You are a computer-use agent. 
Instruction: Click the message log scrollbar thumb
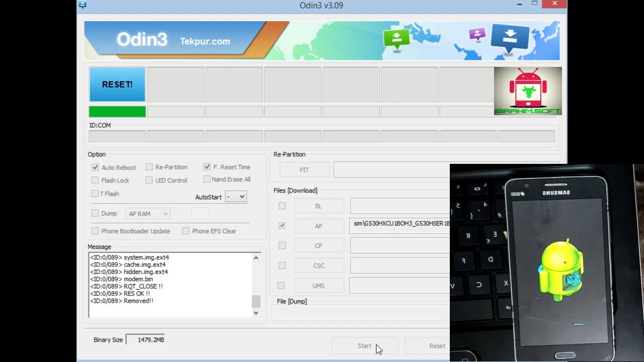coord(256,301)
